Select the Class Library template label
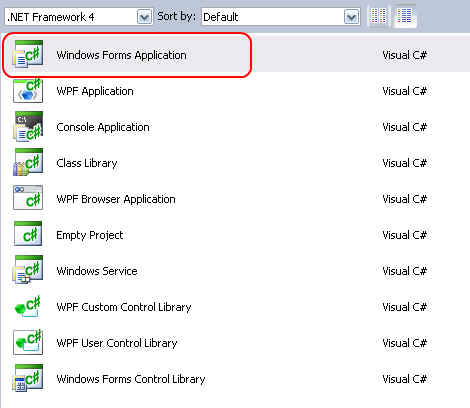The width and height of the screenshot is (470, 408). pyautogui.click(x=87, y=163)
